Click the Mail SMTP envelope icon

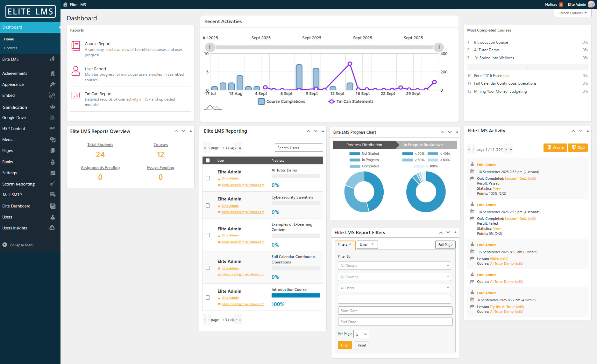point(53,195)
